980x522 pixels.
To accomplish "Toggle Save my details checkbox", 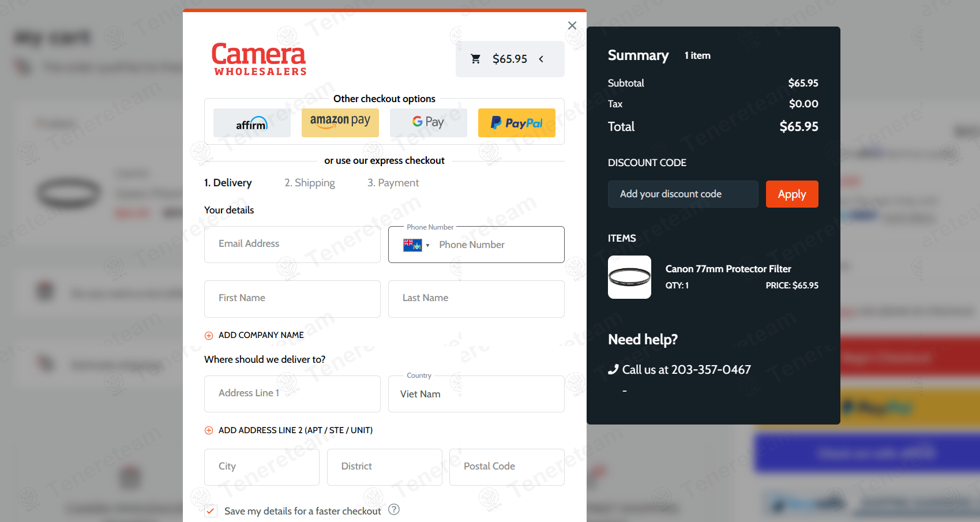I will pos(211,511).
